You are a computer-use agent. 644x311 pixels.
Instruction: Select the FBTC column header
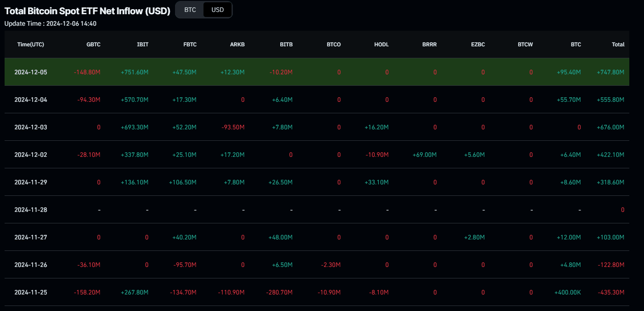coord(189,44)
